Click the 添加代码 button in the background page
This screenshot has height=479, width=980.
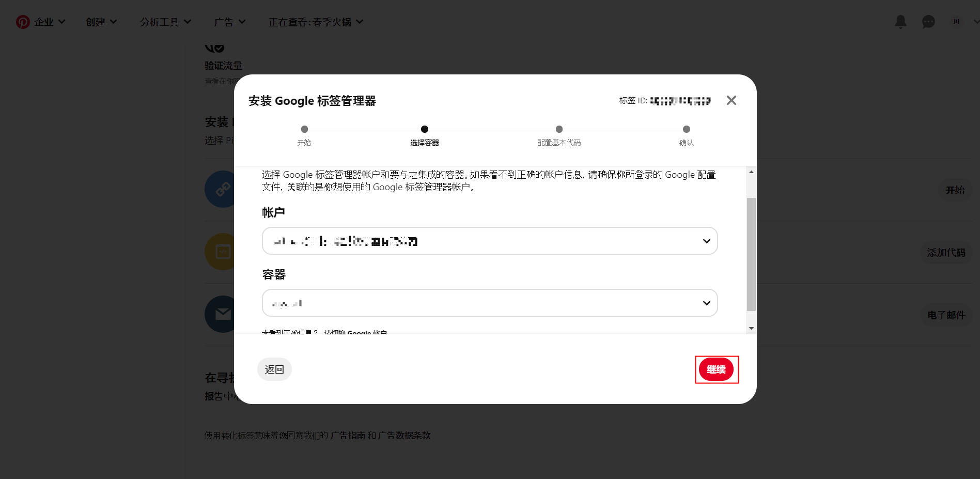tap(946, 253)
